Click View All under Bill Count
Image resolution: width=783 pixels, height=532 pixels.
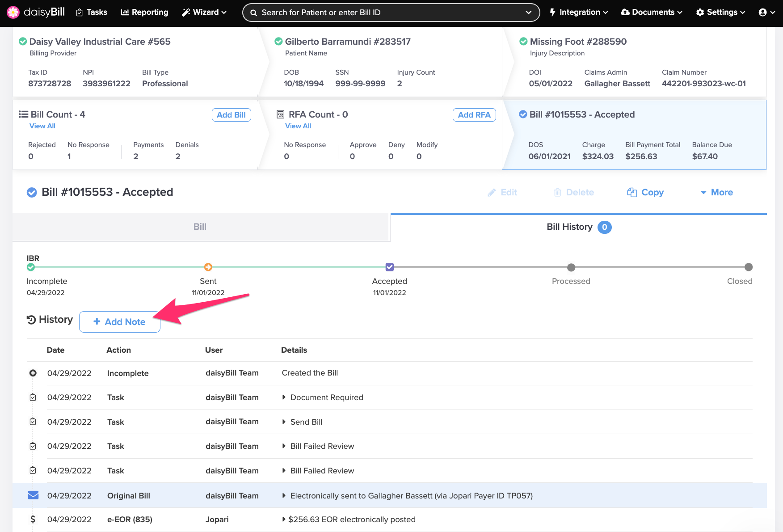pyautogui.click(x=42, y=126)
